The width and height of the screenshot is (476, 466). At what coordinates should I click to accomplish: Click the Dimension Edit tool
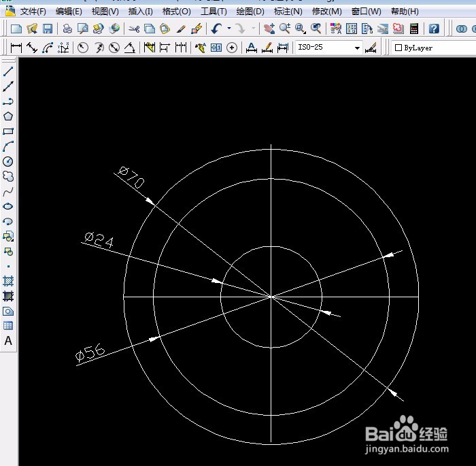click(x=252, y=48)
